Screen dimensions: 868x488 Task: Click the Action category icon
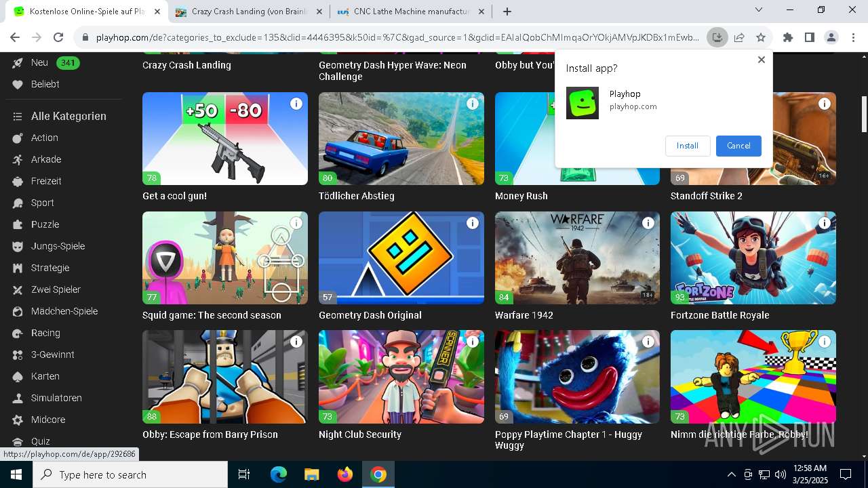[18, 138]
